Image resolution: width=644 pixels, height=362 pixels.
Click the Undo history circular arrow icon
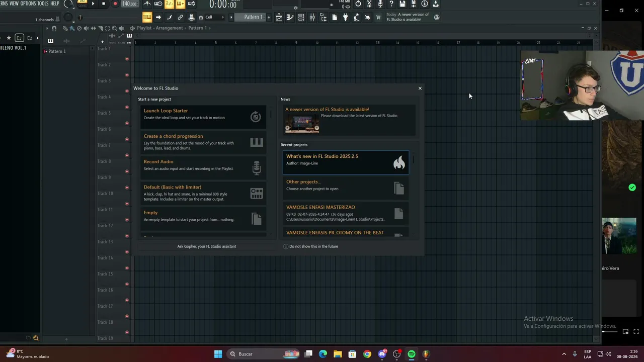tap(358, 4)
